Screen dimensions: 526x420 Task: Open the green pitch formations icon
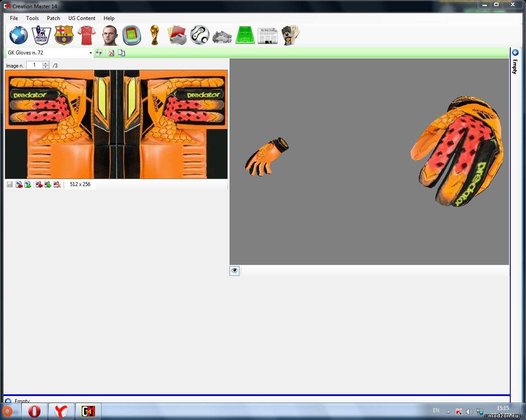pos(245,35)
